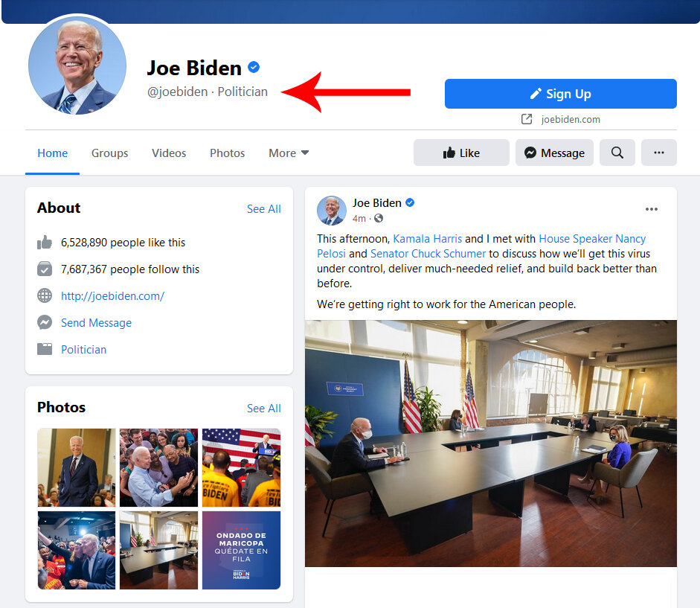Screen dimensions: 700x608
Task: Open the external link icon beside joebiden.com
Action: [x=527, y=119]
